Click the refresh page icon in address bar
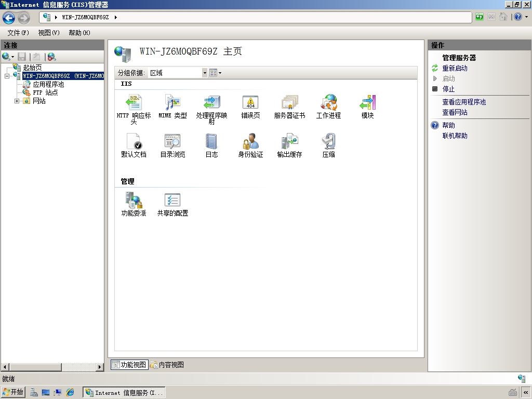 (480, 17)
